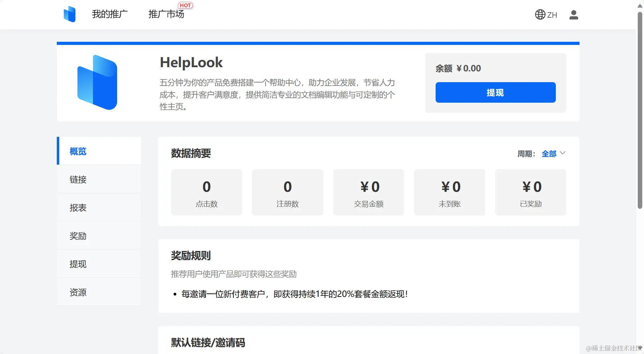The width and height of the screenshot is (644, 354).
Task: Click the 推荐用户使用产品即可获得这些奖励 subtitle
Action: 234,274
